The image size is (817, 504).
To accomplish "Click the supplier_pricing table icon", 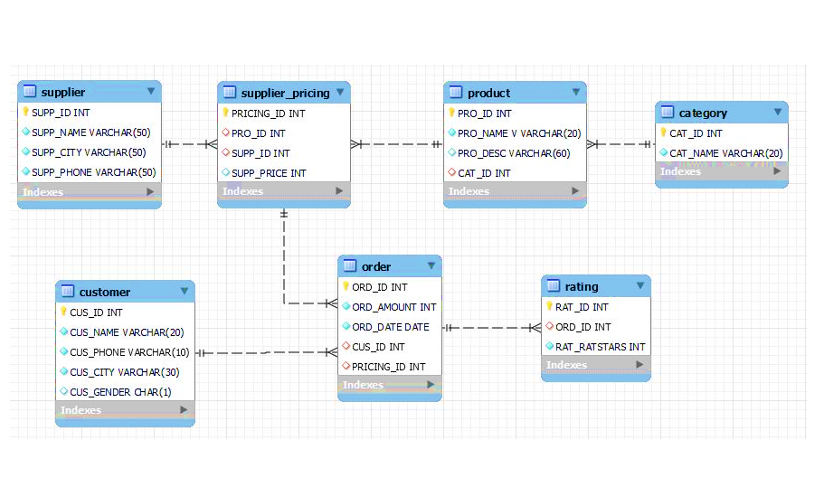I will coord(229,92).
